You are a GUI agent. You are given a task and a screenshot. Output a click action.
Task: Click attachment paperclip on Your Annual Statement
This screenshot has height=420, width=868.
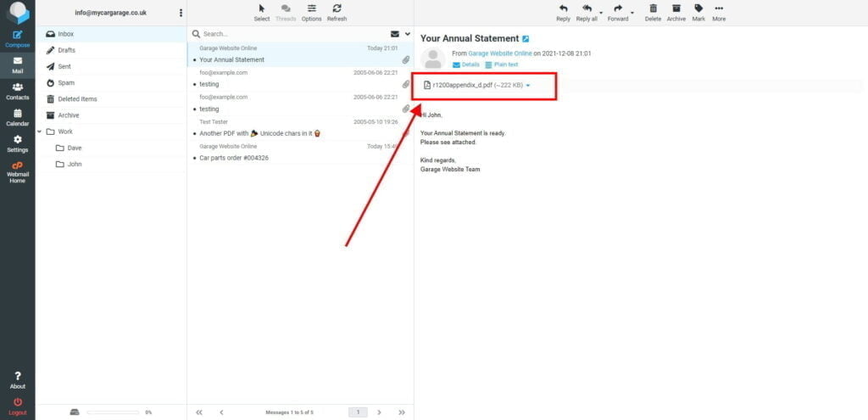coord(406,60)
